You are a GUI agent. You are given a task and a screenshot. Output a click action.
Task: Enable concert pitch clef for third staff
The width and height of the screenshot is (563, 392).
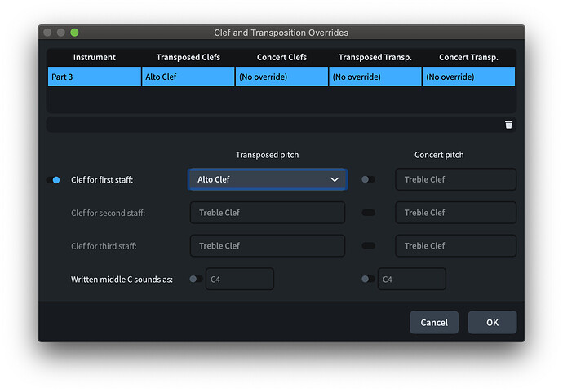coord(369,245)
